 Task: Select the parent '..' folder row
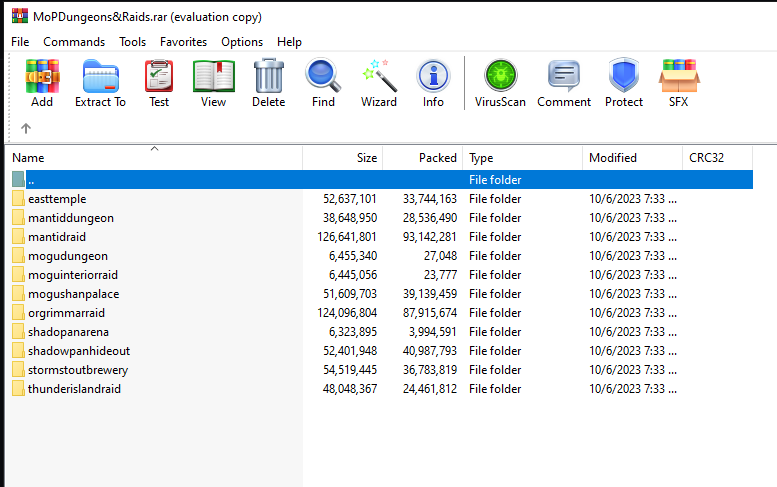(382, 179)
